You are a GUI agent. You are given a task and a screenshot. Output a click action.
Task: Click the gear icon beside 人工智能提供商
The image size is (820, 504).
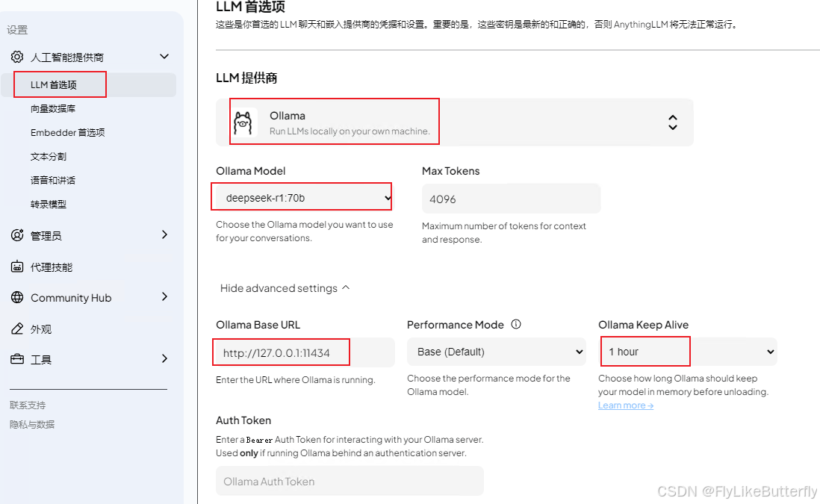coord(17,57)
